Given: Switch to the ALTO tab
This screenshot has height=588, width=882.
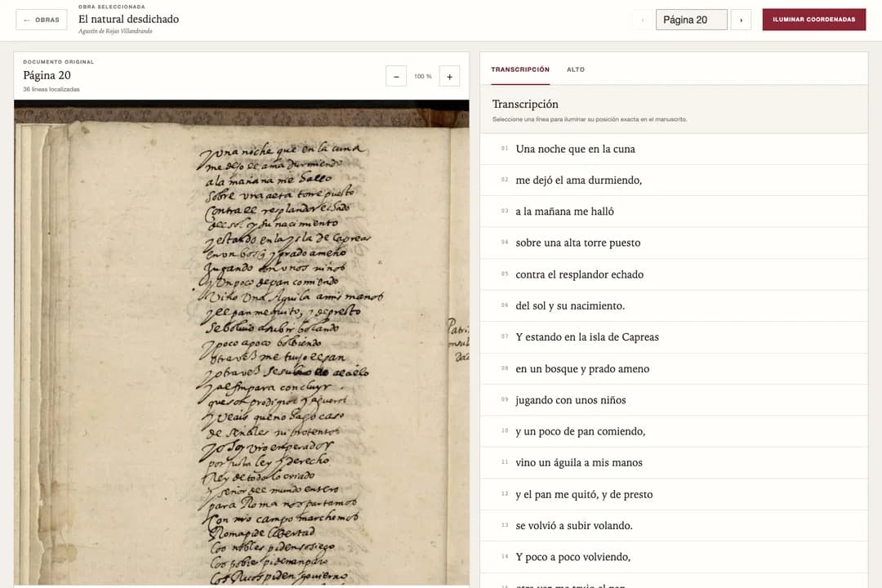Looking at the screenshot, I should [576, 69].
